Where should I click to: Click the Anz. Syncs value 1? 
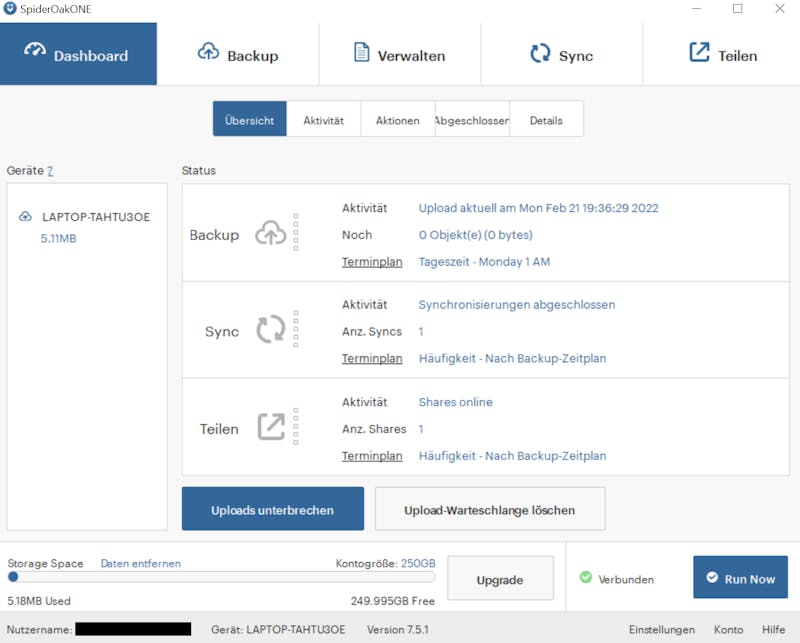tap(421, 332)
